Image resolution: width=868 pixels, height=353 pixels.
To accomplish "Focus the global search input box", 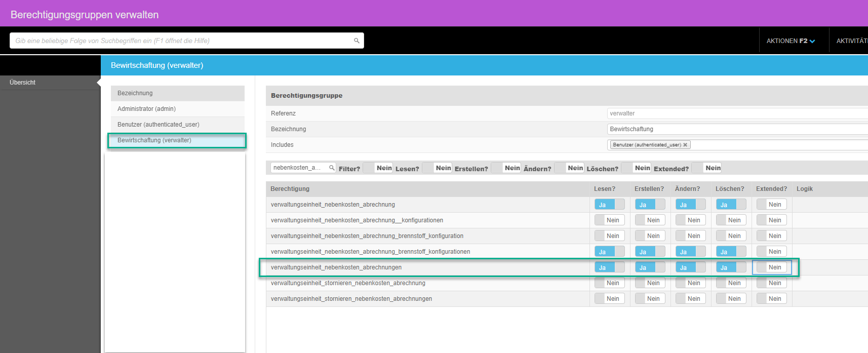I will pos(182,41).
